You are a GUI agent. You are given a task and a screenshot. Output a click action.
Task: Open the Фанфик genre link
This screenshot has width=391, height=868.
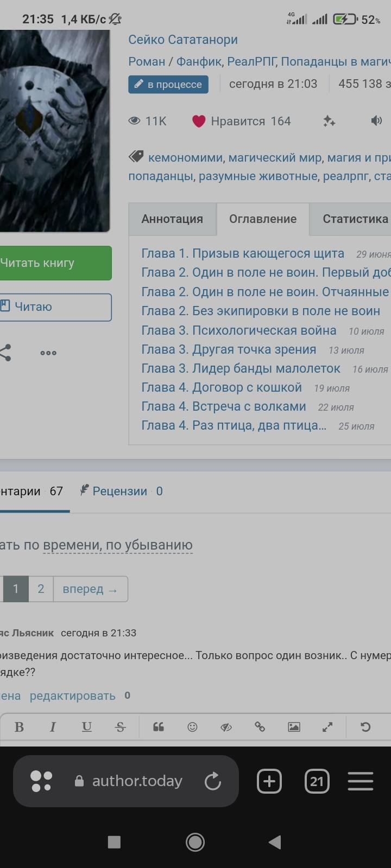(199, 62)
